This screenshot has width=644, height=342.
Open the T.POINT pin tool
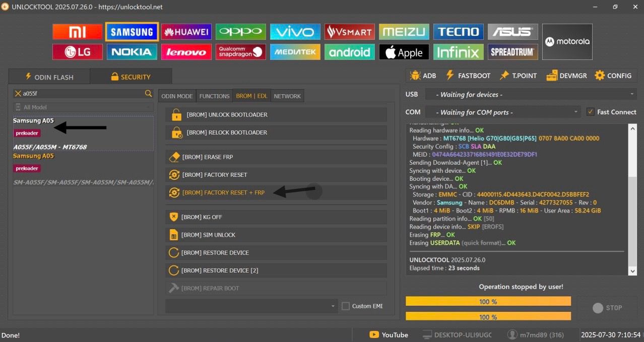pyautogui.click(x=518, y=76)
